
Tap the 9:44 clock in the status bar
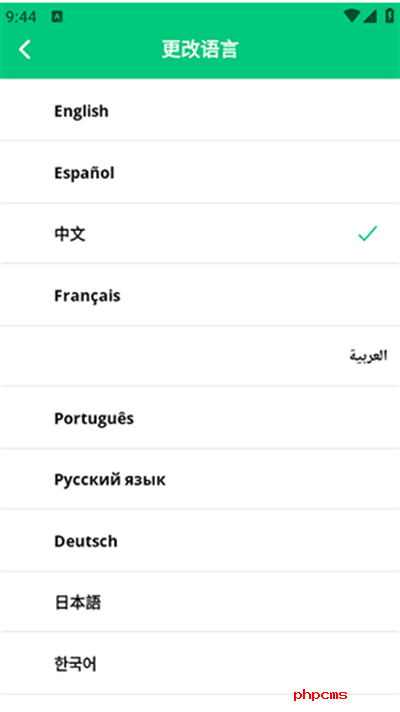coord(21,17)
